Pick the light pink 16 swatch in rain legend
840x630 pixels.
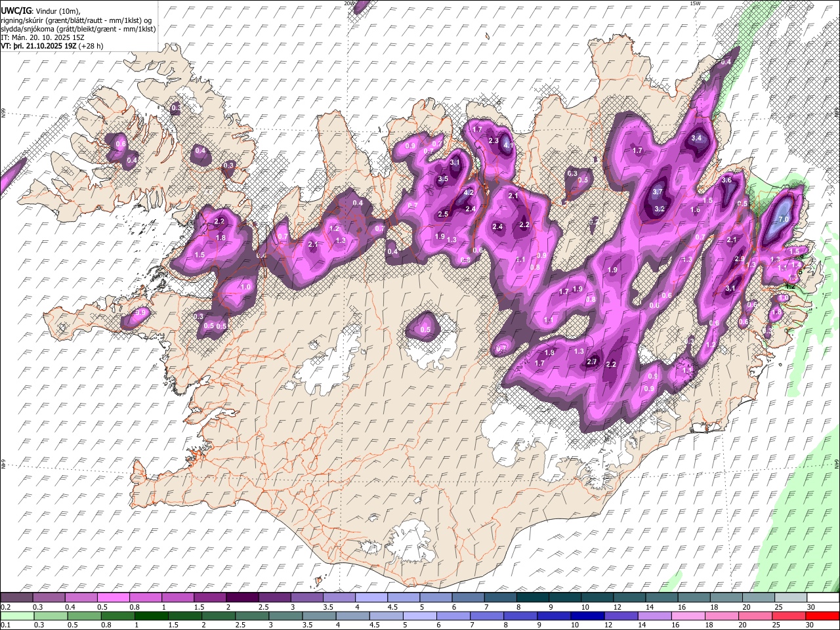tap(688, 616)
